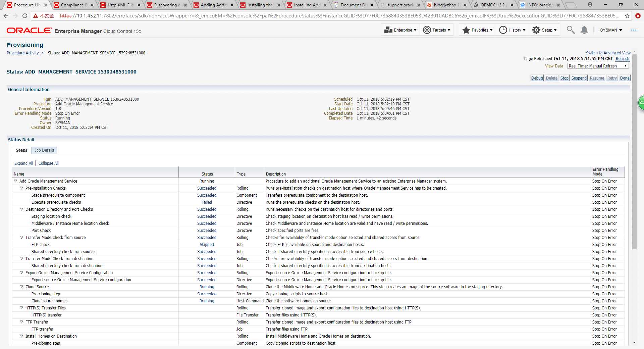Click the scroll down arrow at bottom
This screenshot has width=644, height=349.
tap(634, 343)
